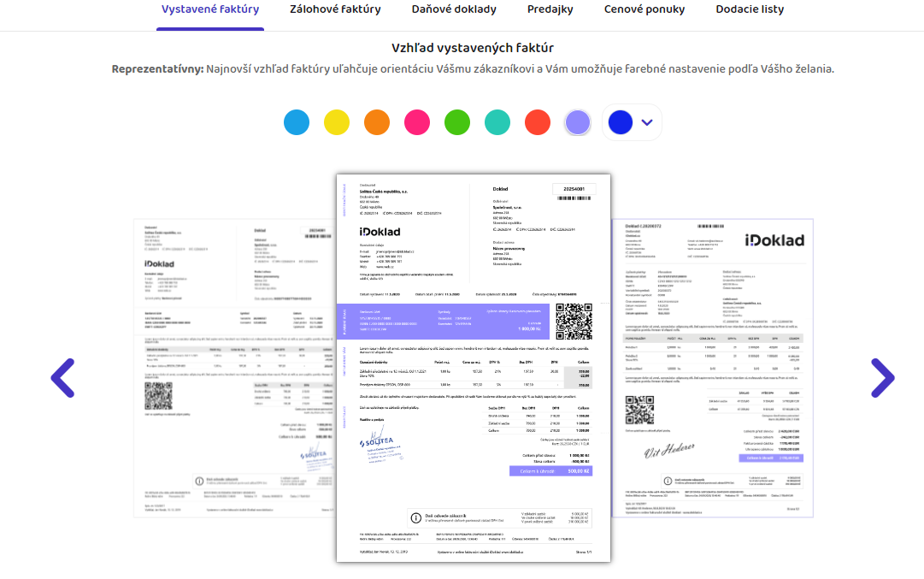
Task: Pick the red-orange color swatch
Action: [538, 122]
